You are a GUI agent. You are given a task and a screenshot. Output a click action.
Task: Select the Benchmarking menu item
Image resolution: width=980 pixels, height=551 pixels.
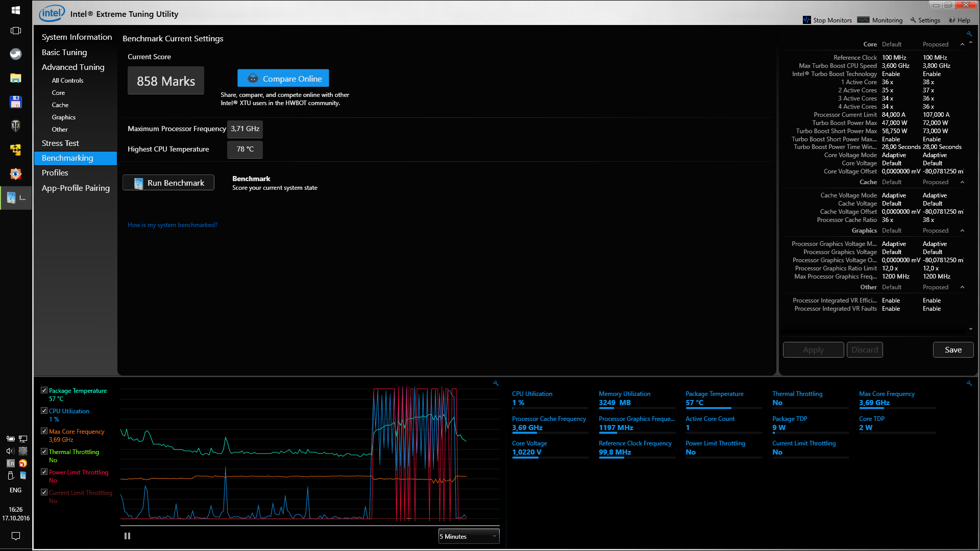coord(76,158)
